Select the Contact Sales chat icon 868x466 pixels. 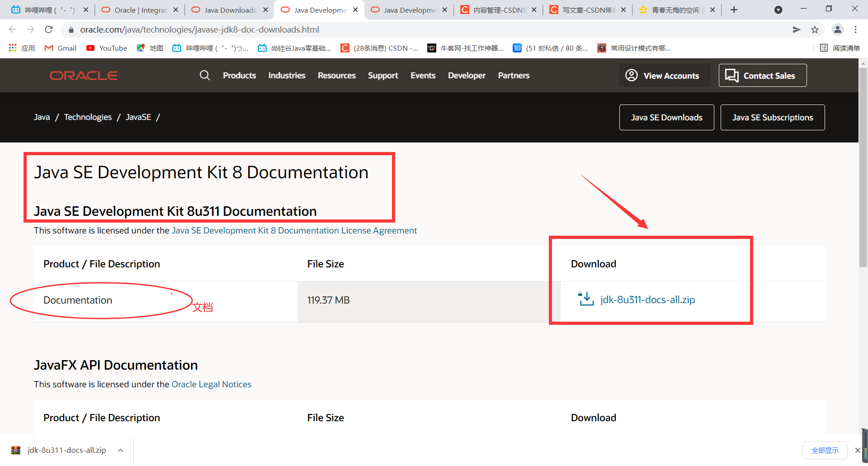[x=731, y=75]
